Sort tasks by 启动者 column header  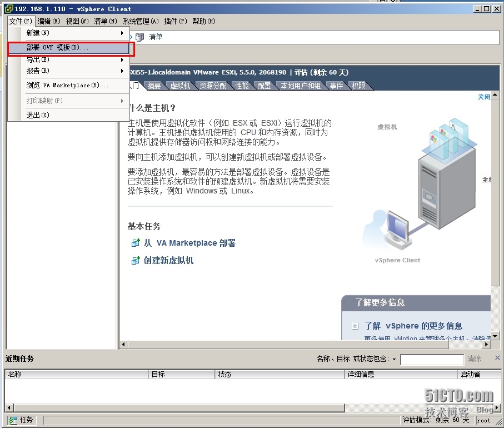pyautogui.click(x=478, y=374)
